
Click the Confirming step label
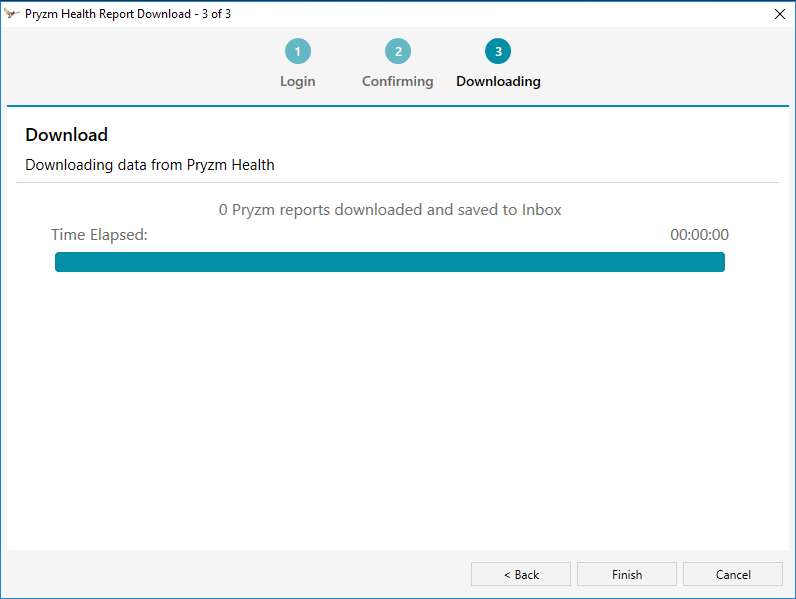[x=397, y=82]
